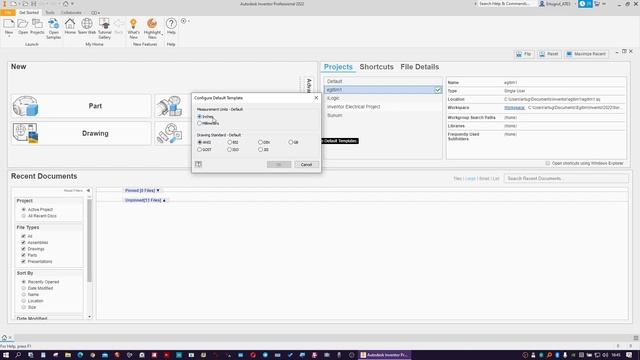The height and width of the screenshot is (360, 640).
Task: Click the Part template icon
Action: point(25,106)
